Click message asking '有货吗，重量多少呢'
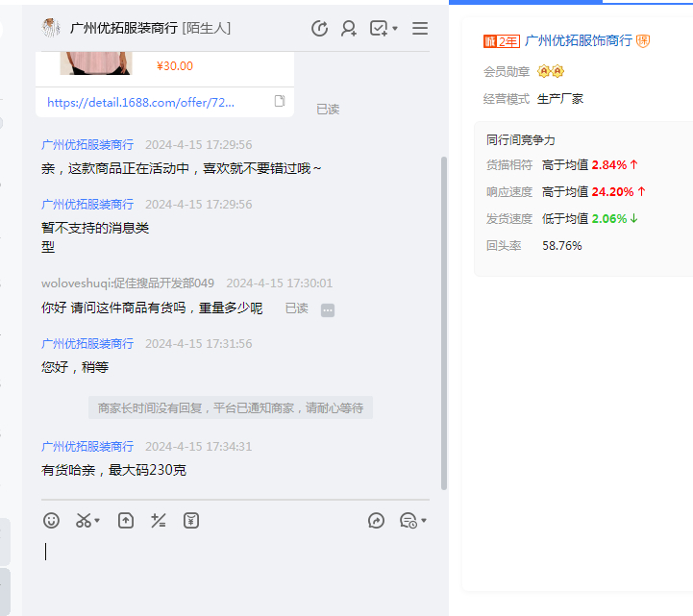The image size is (693, 616). 152,308
